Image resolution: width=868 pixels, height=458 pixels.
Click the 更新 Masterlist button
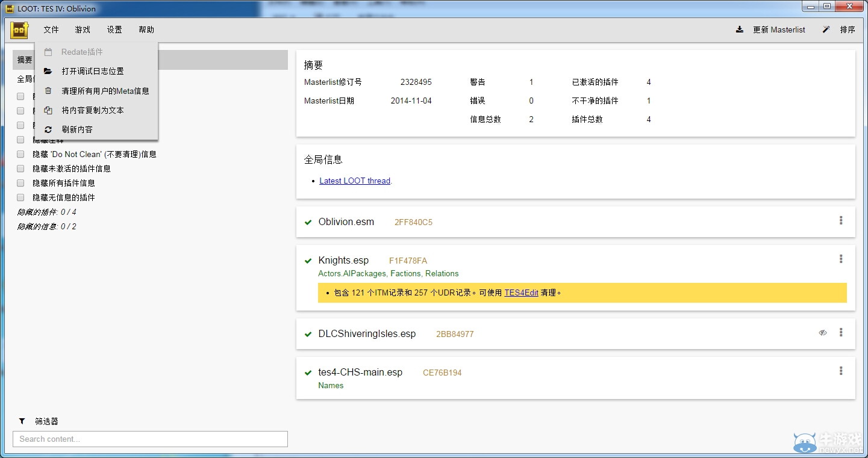(770, 29)
